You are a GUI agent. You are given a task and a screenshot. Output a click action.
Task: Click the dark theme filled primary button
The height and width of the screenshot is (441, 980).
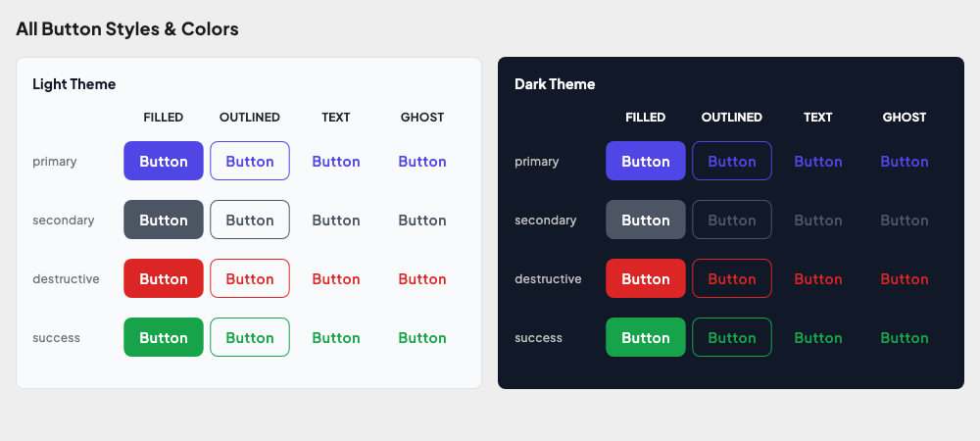click(x=646, y=161)
